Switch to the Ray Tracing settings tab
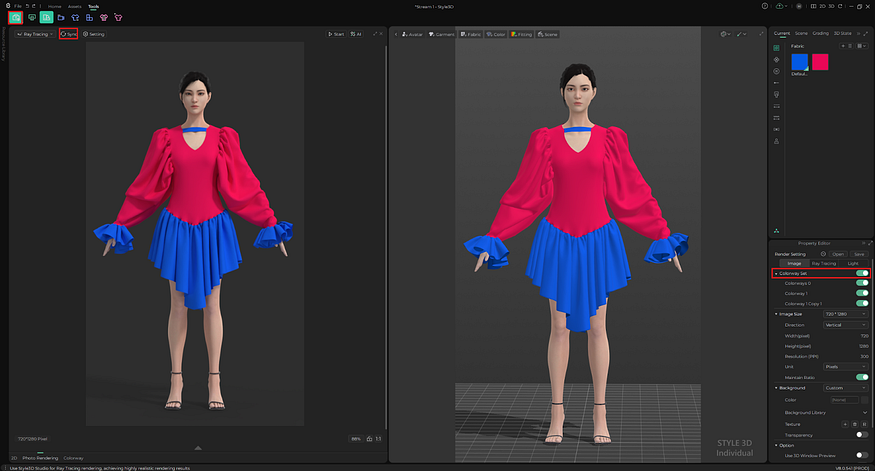Screen dimensions: 875x471 click(824, 263)
